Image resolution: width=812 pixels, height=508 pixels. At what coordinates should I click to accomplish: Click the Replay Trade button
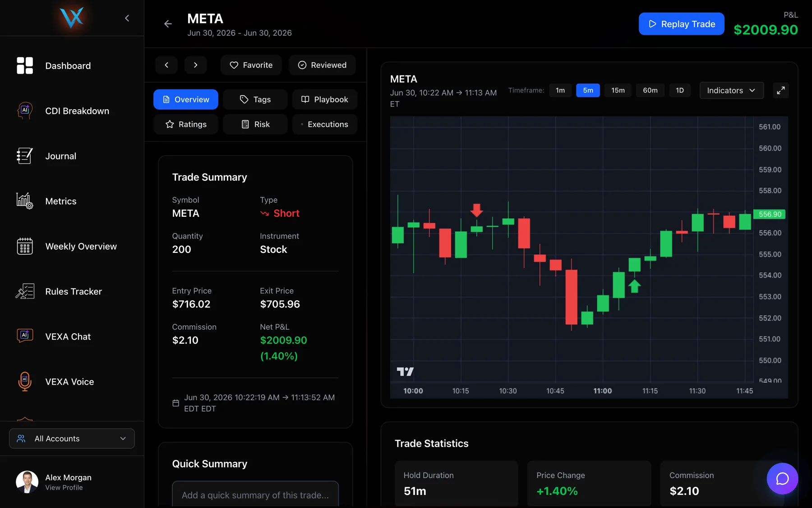(x=682, y=24)
